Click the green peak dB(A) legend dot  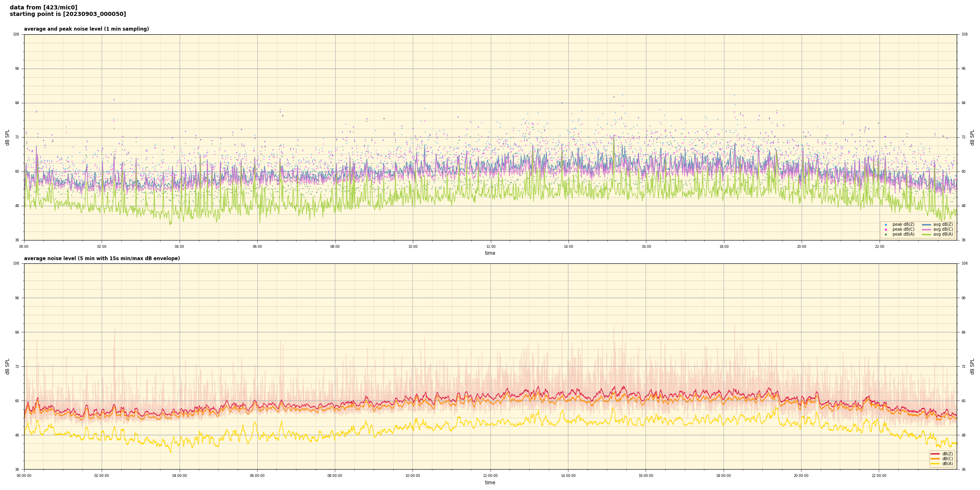point(886,234)
